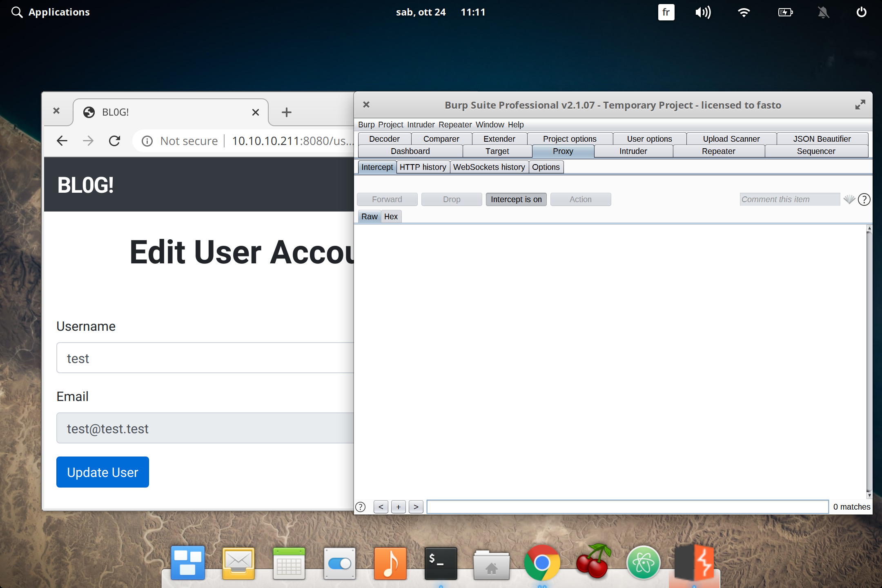Open the Mail app in the dock
This screenshot has width=882, height=588.
(x=238, y=563)
